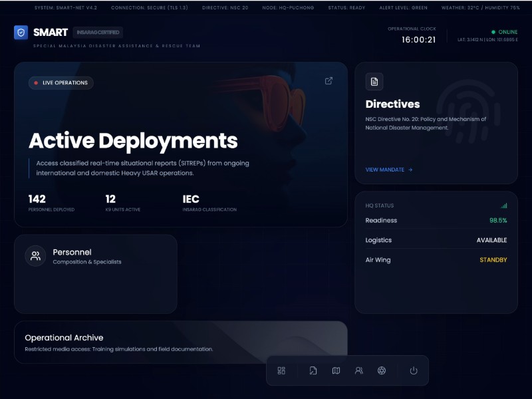Open the Active Deployments headline
532x399 pixels.
(132, 141)
